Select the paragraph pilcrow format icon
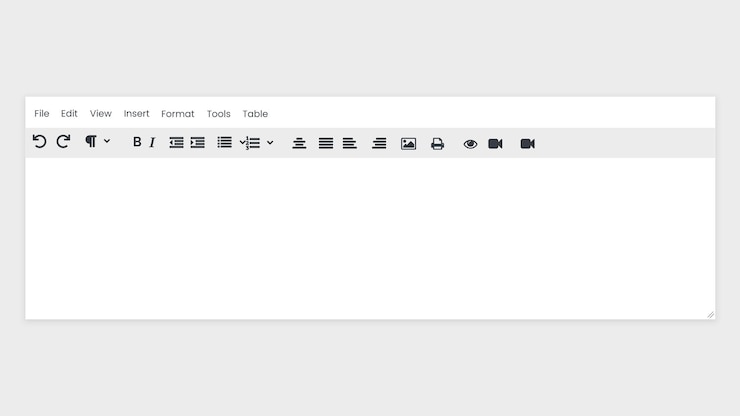 click(91, 141)
